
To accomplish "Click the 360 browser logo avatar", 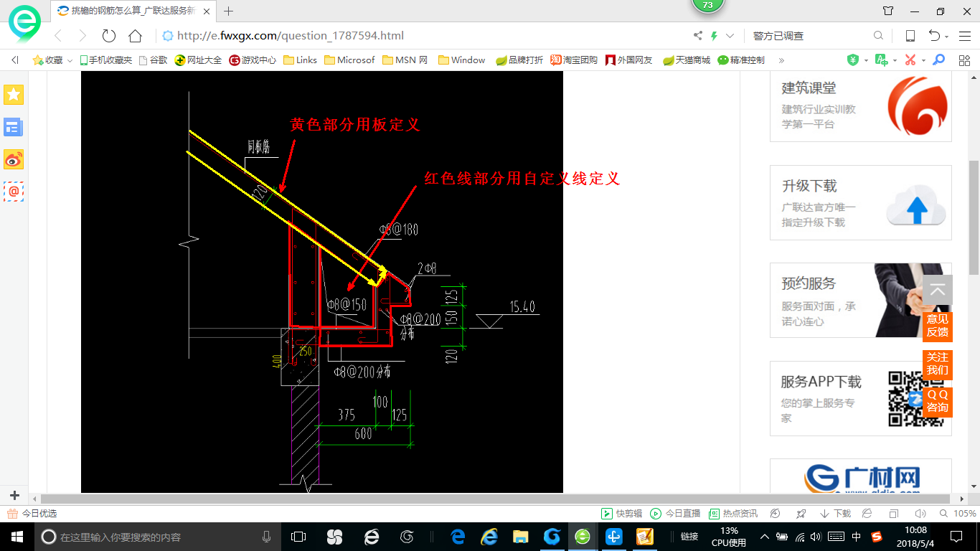I will pyautogui.click(x=24, y=23).
